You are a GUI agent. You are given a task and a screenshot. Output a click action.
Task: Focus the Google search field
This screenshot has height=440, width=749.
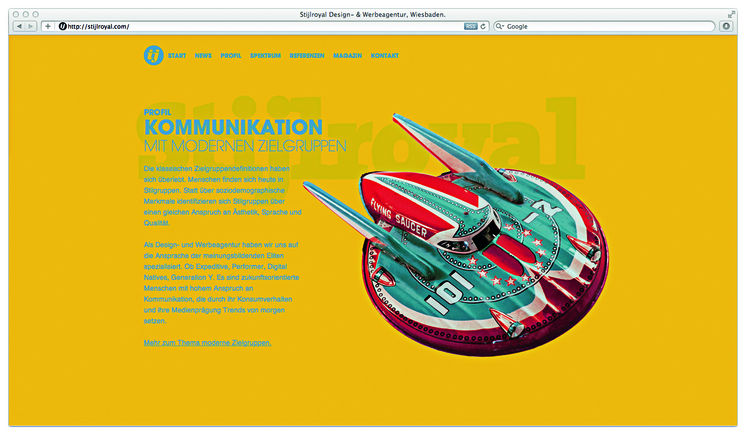(x=604, y=26)
